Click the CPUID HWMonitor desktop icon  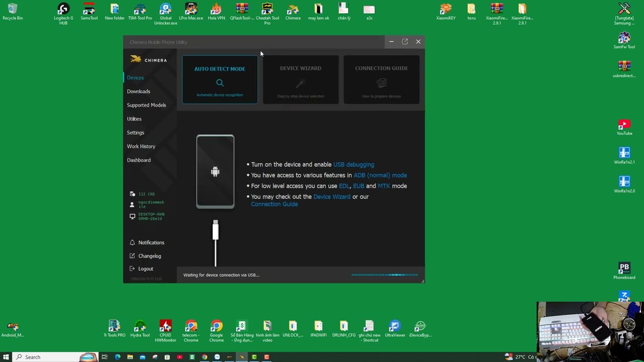(x=166, y=331)
